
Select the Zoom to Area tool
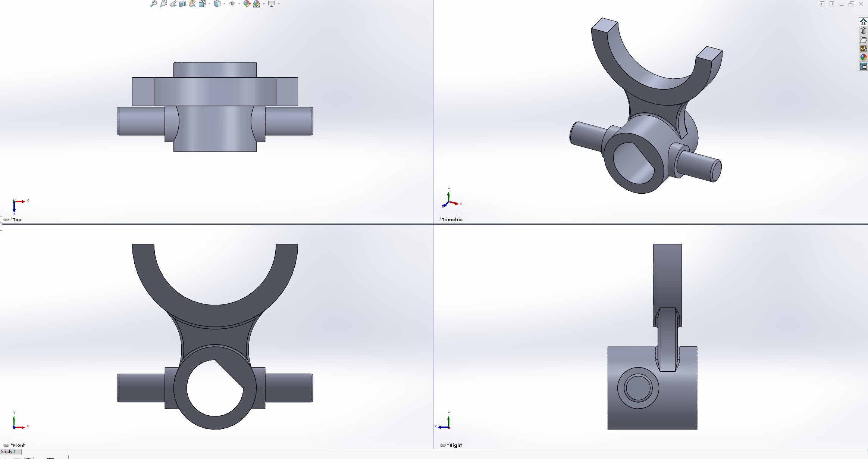(x=163, y=4)
